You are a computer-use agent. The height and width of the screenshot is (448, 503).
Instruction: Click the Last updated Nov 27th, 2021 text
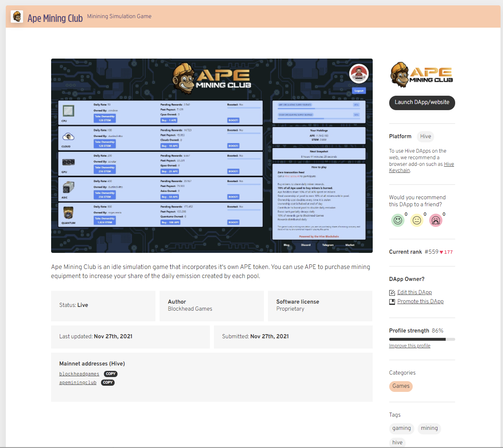click(x=96, y=337)
